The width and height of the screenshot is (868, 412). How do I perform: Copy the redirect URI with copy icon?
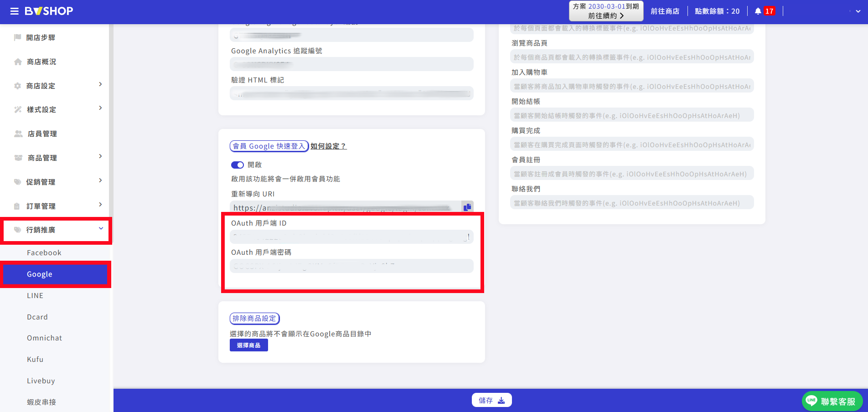[x=467, y=207]
